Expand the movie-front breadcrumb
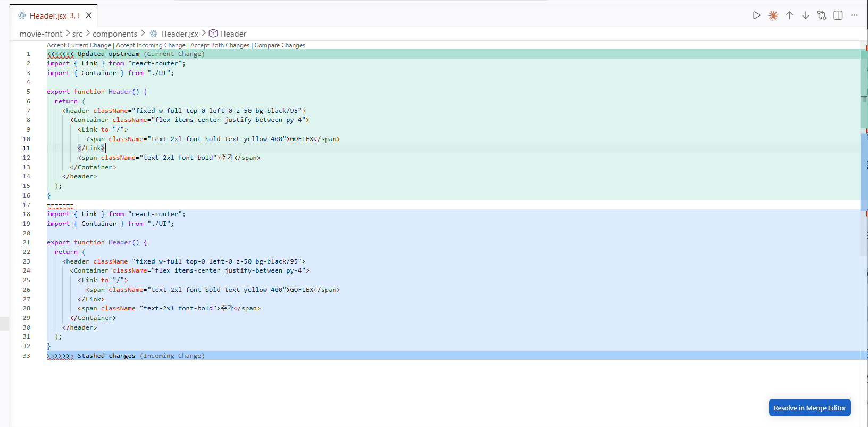 pyautogui.click(x=41, y=34)
